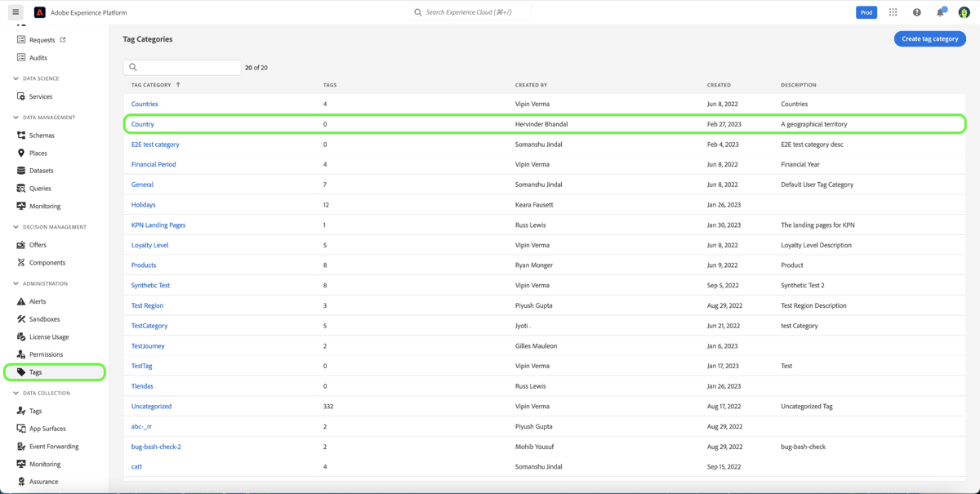Switch to the Prod environment

[x=866, y=11]
